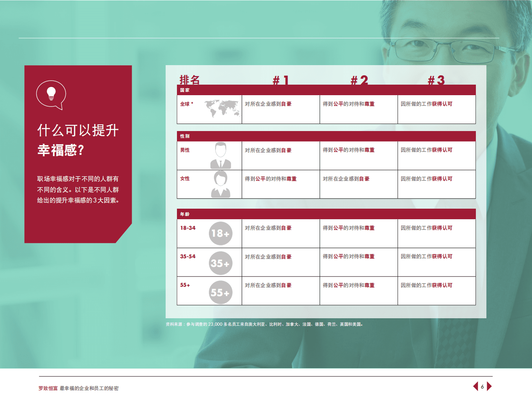Click the page number 6
This screenshot has width=532, height=399.
click(x=482, y=386)
